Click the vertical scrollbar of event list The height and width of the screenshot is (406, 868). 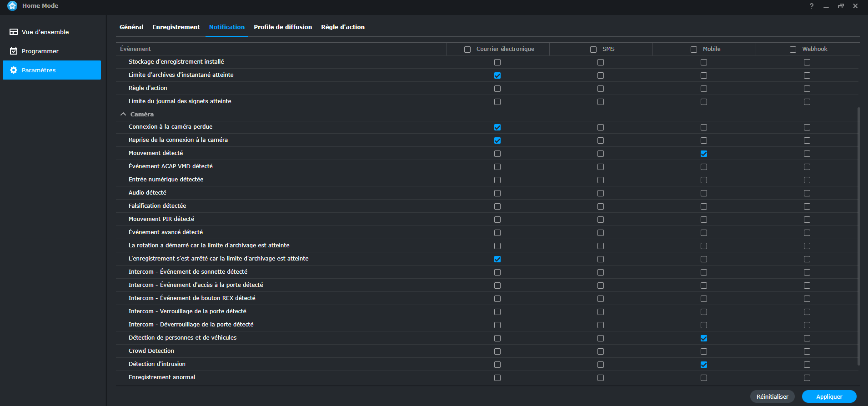point(858,236)
